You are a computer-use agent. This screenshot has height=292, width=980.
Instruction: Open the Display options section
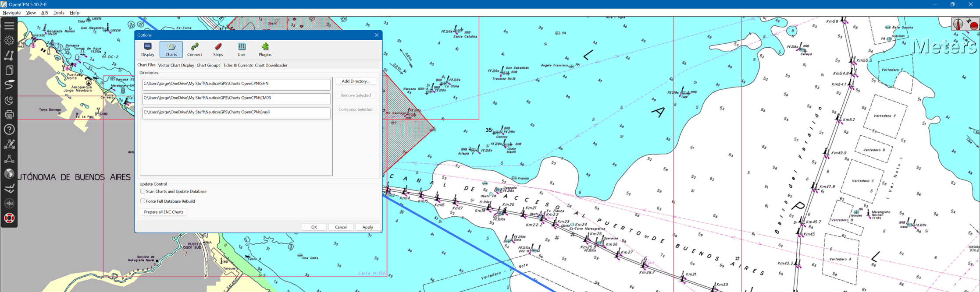(148, 49)
